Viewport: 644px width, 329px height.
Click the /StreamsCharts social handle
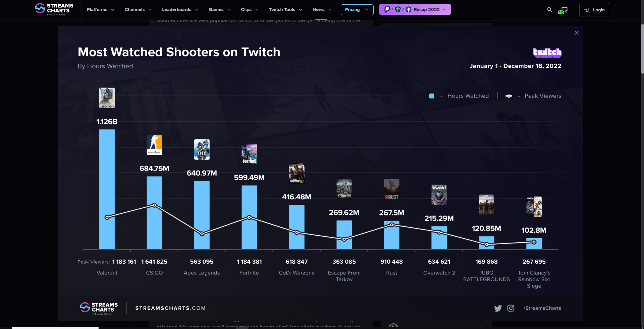tap(542, 308)
